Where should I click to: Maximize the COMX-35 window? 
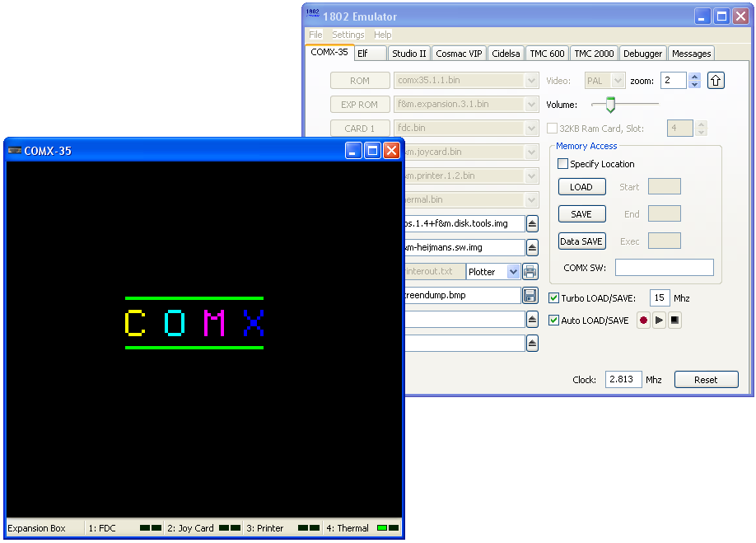click(x=373, y=151)
